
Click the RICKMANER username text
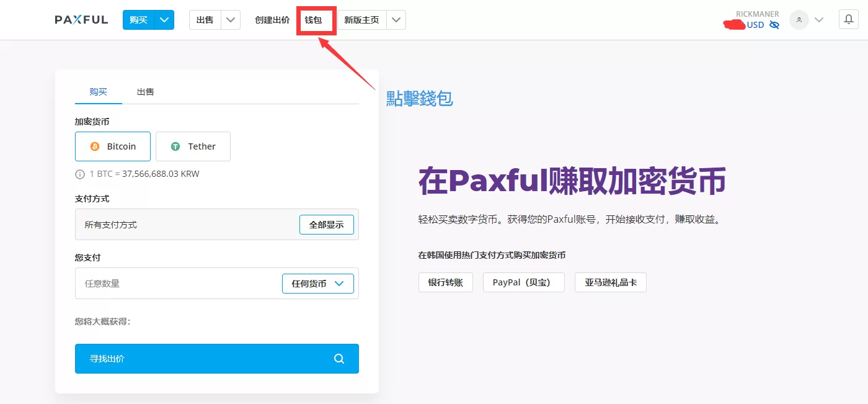757,14
